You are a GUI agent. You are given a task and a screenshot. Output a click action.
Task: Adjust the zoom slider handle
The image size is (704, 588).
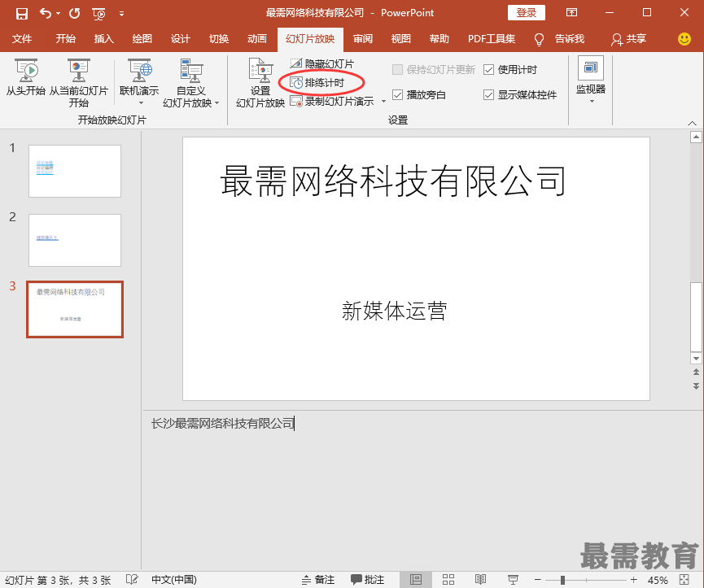(x=562, y=580)
